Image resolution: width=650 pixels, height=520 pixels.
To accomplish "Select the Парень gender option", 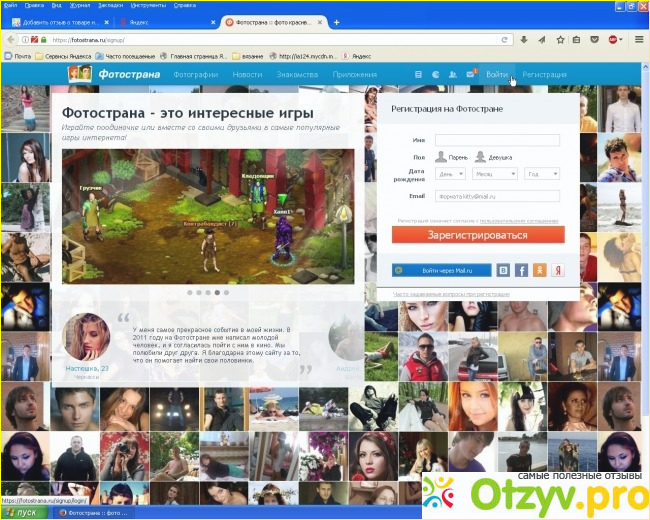I will pyautogui.click(x=451, y=157).
